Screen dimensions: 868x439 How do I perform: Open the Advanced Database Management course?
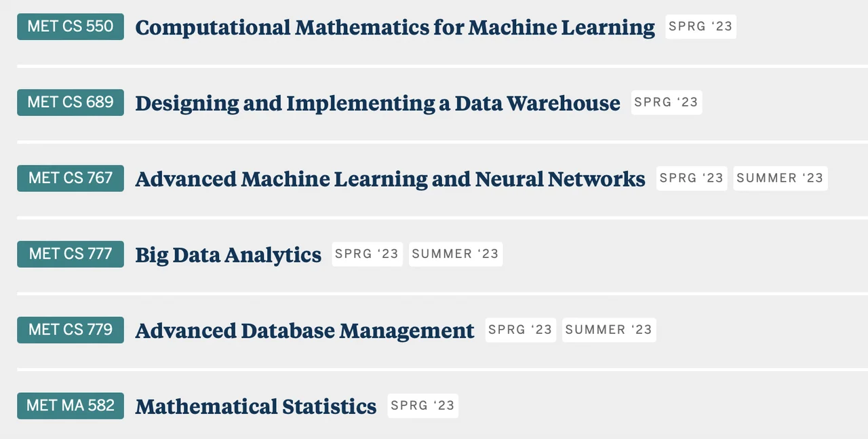click(x=304, y=332)
